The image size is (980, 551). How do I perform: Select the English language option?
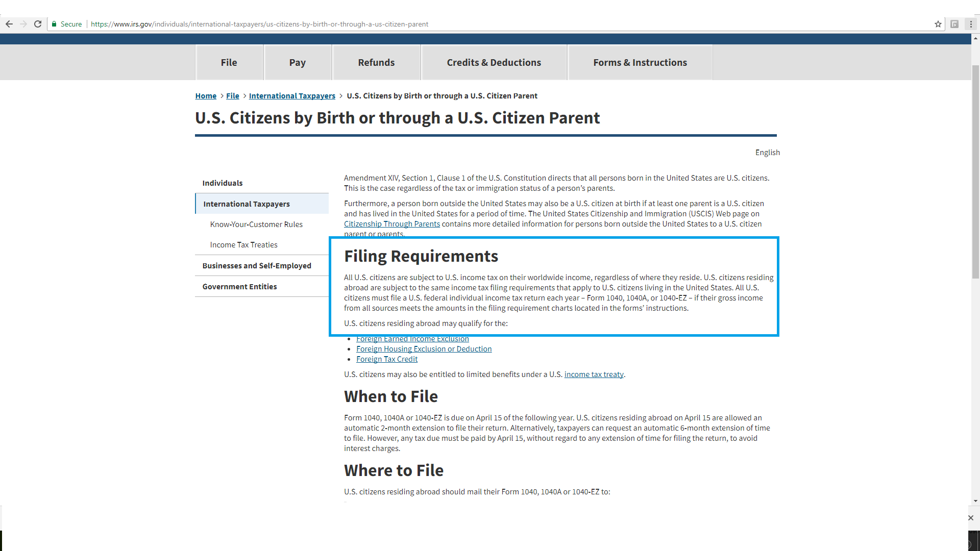(767, 153)
